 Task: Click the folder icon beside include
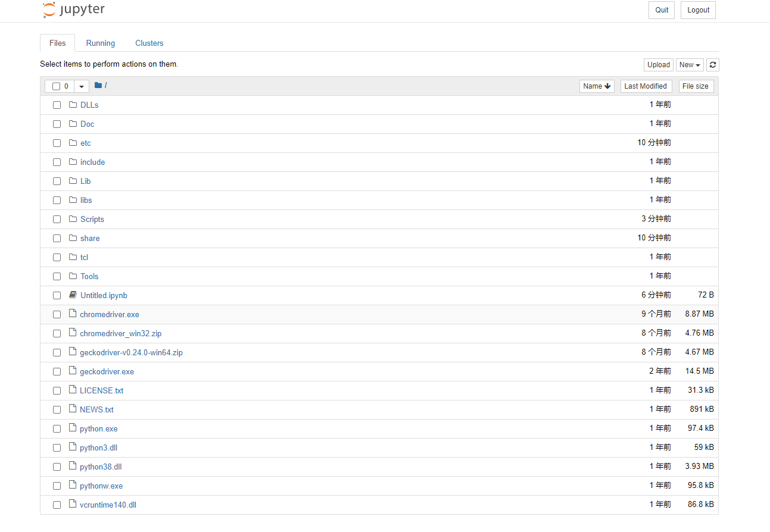pos(73,162)
